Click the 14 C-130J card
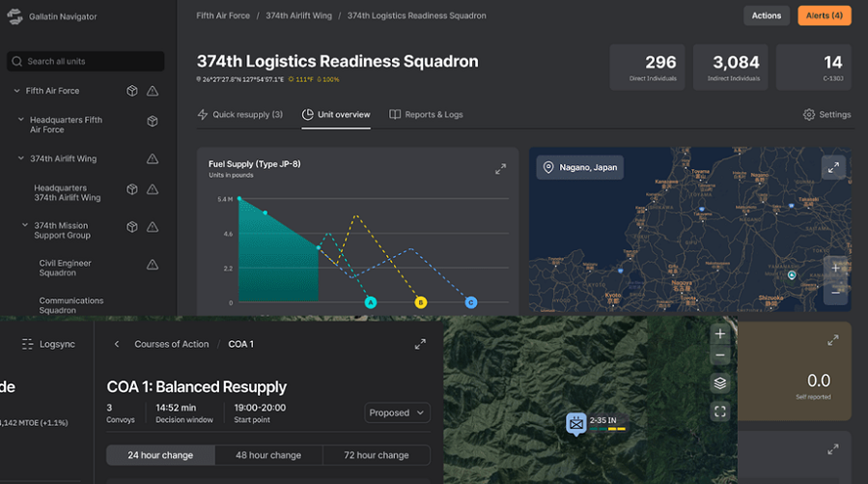 coord(814,67)
